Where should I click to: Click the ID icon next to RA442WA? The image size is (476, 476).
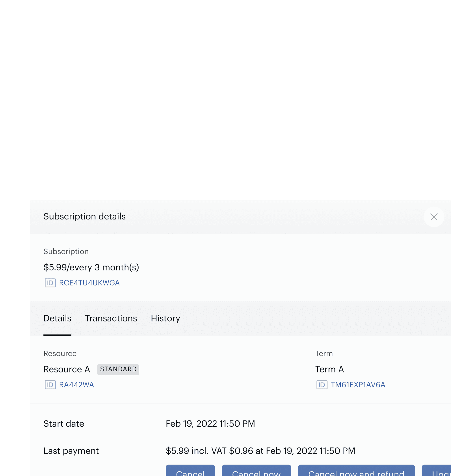click(x=50, y=385)
